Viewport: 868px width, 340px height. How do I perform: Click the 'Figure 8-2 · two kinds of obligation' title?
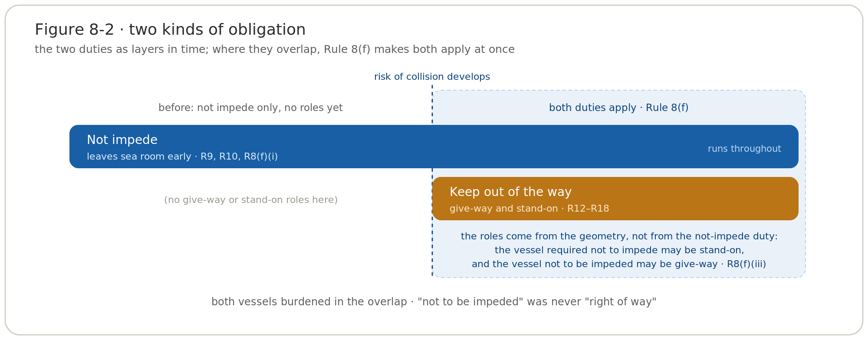(x=170, y=30)
